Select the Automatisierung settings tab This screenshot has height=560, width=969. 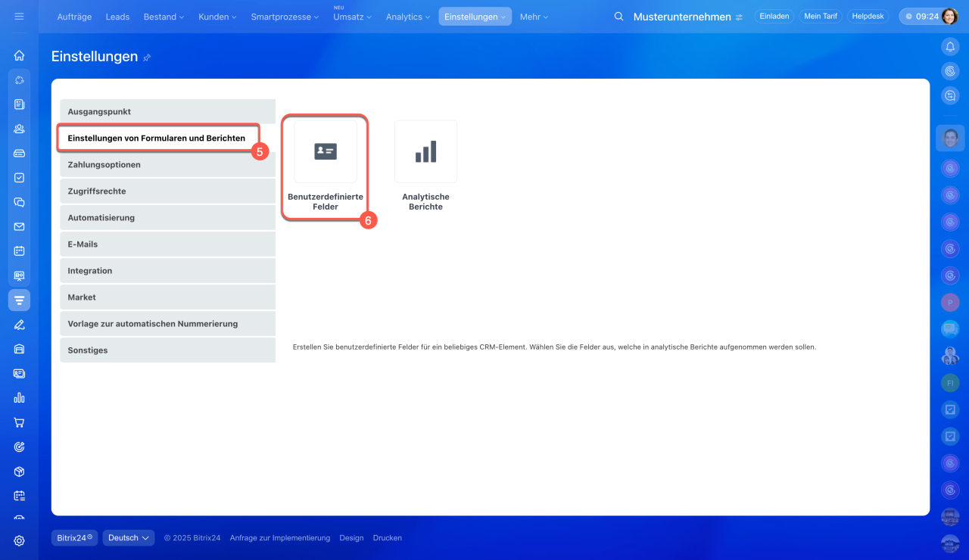167,217
